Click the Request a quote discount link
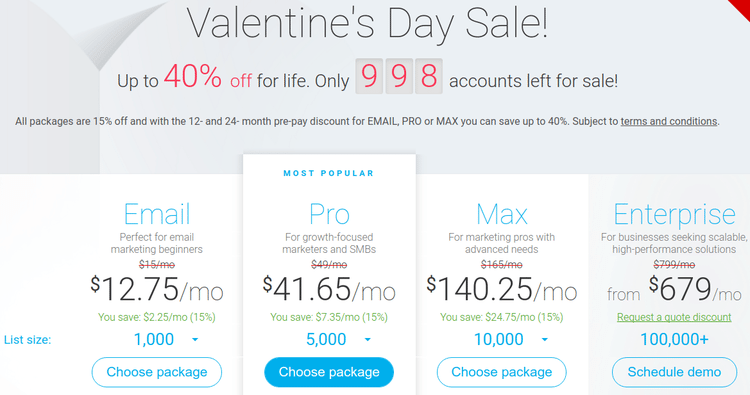This screenshot has height=395, width=750. [674, 317]
